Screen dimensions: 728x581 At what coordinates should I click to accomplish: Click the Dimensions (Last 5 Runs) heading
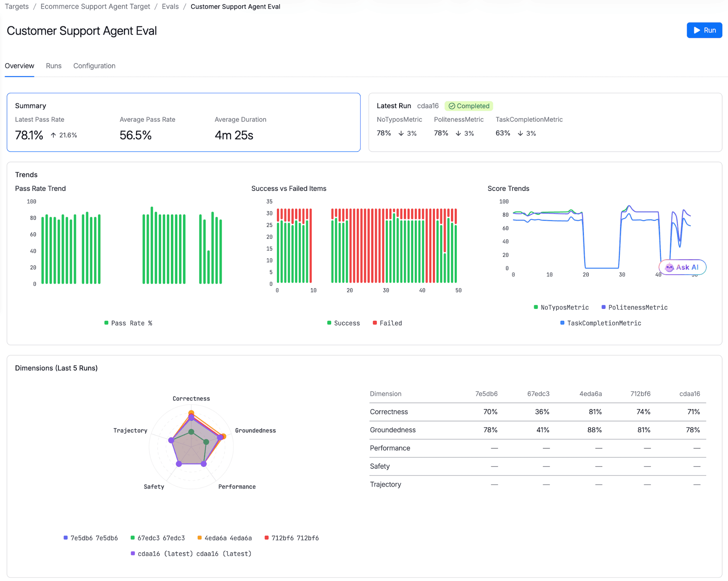pos(56,368)
